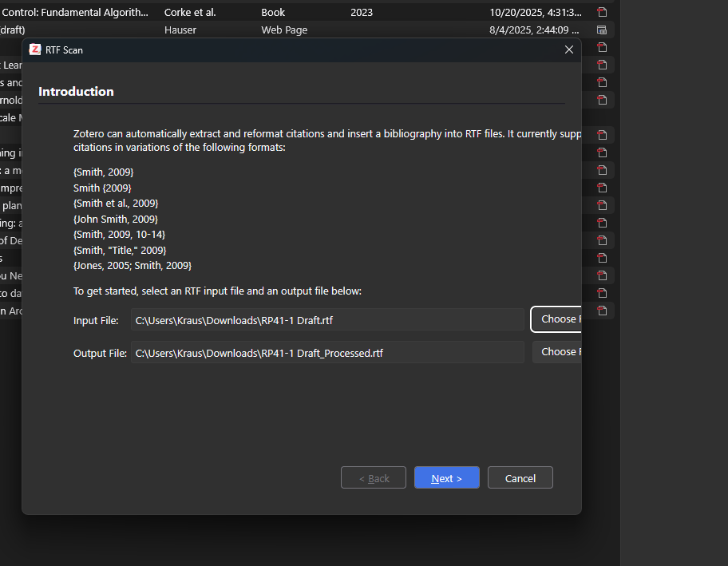Click the Choose File button beside Input File
Viewport: 728px width, 566px height.
click(x=556, y=319)
